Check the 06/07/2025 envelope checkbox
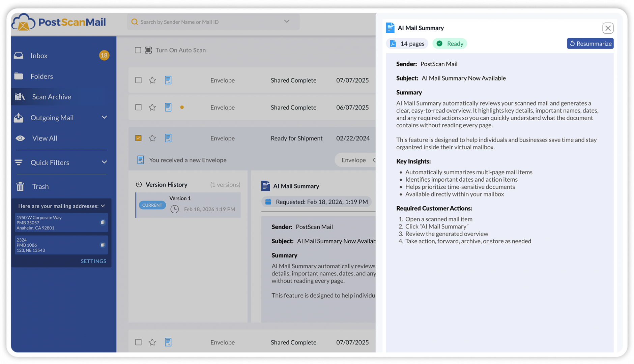 pyautogui.click(x=138, y=108)
